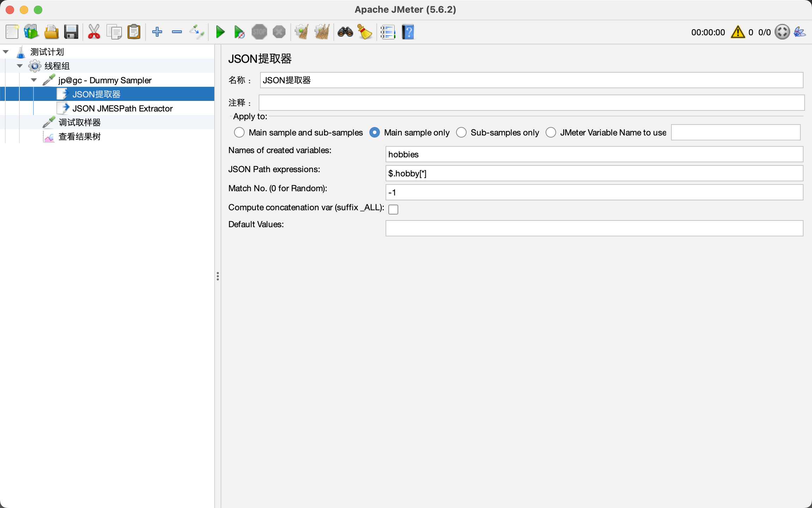Select JMeter Variable Name to use radio

[x=551, y=133]
